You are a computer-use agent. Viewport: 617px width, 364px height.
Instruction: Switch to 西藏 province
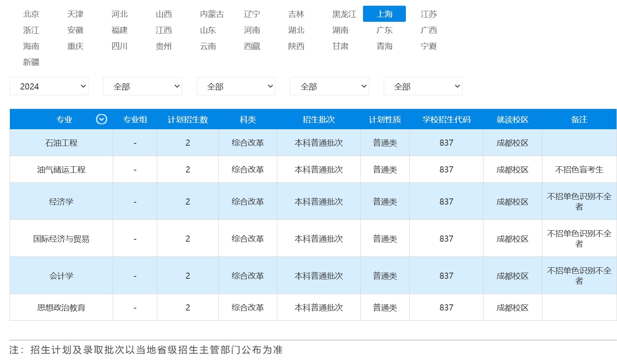pyautogui.click(x=252, y=46)
